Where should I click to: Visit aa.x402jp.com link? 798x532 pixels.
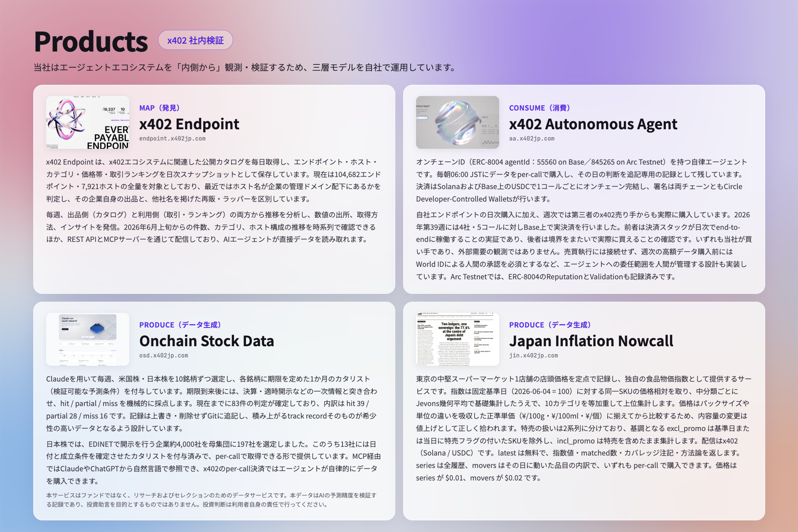click(x=532, y=138)
